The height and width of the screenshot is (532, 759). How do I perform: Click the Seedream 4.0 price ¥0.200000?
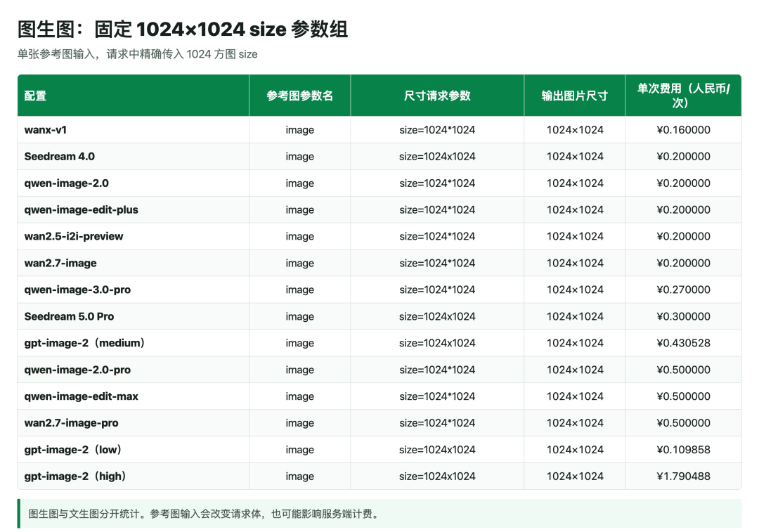tap(684, 156)
